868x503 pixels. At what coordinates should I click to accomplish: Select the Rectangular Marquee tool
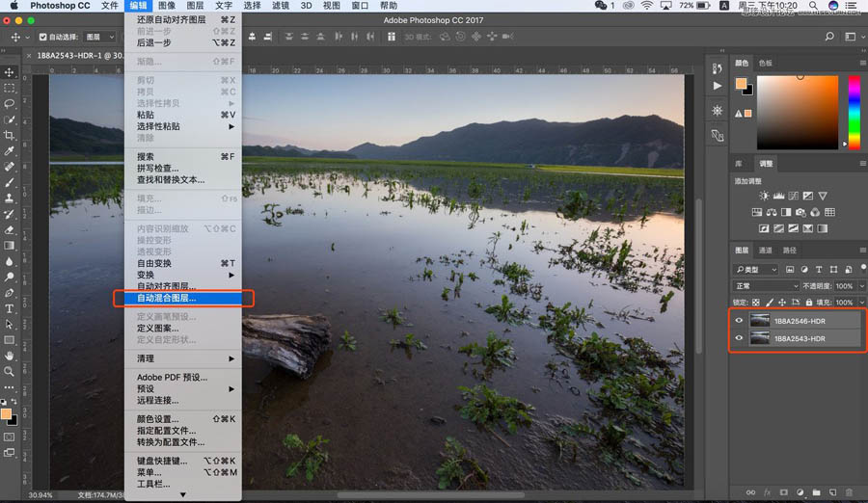click(x=10, y=89)
